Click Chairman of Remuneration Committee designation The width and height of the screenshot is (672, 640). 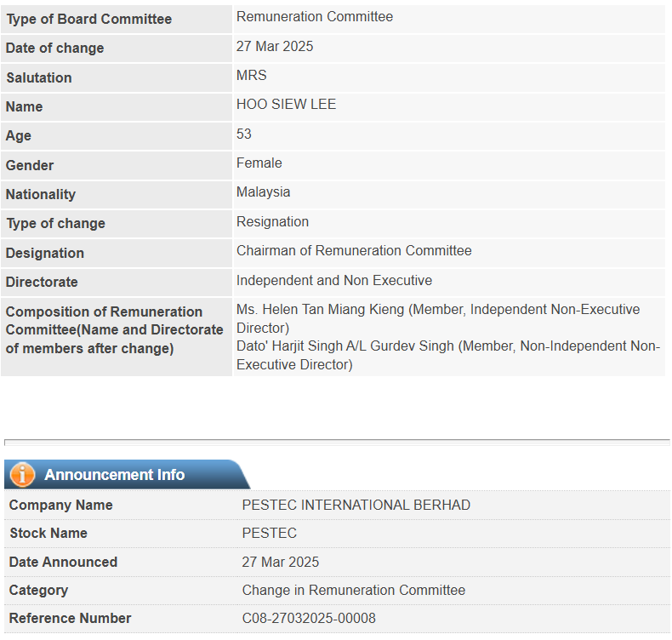coord(354,251)
